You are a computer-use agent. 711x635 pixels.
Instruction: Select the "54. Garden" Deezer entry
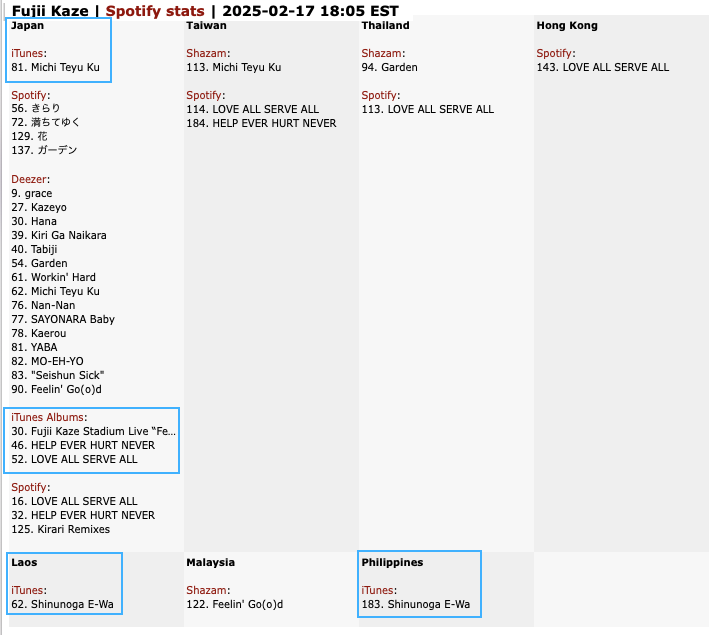click(x=39, y=263)
